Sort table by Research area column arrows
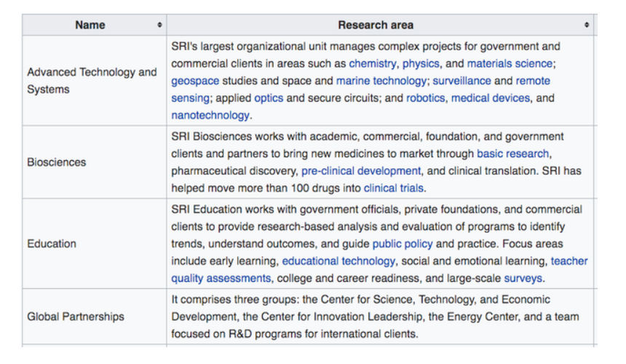Image resolution: width=626 pixels, height=364 pixels. [587, 25]
